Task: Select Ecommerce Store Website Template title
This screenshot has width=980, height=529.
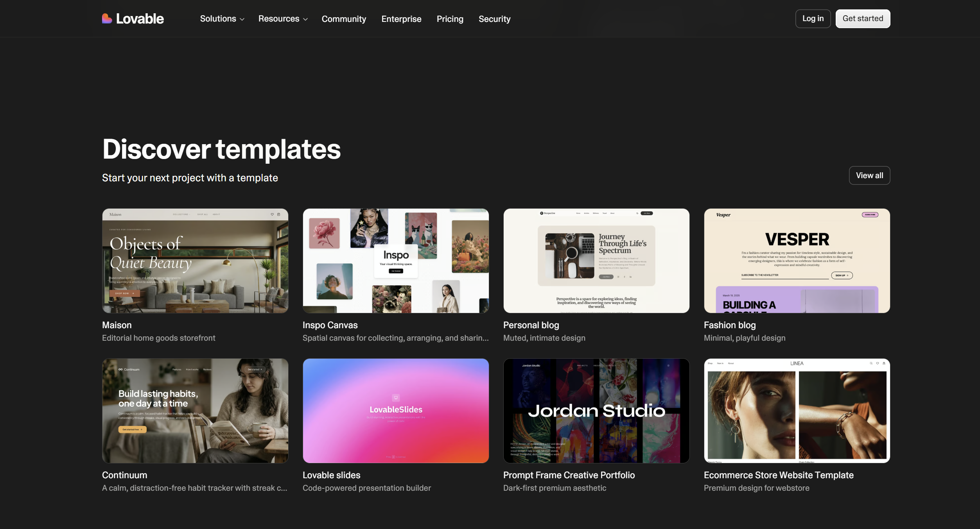Action: [x=779, y=475]
